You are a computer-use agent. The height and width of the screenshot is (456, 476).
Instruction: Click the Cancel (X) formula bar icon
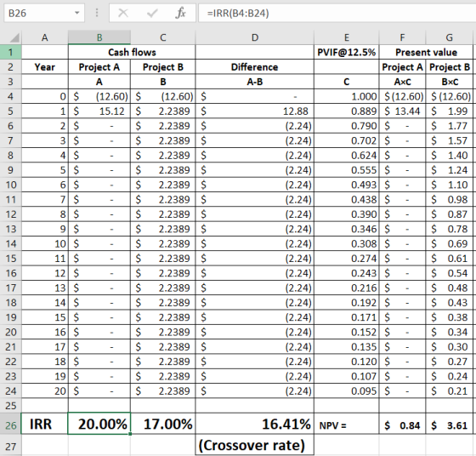pos(123,13)
